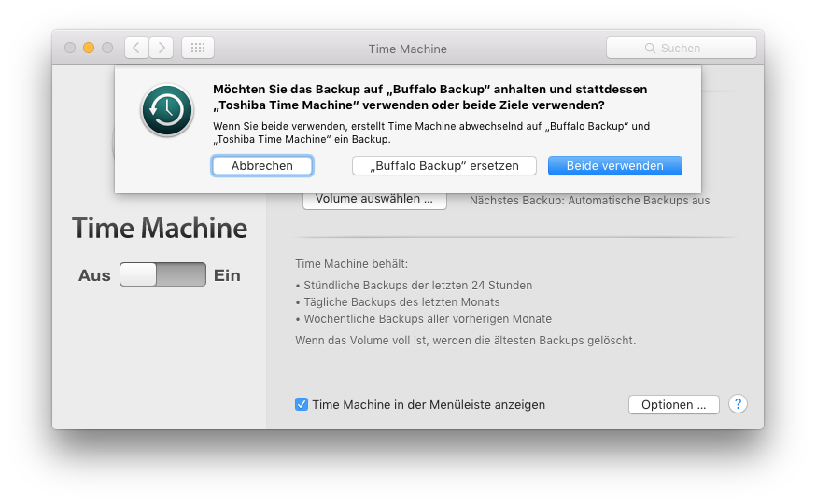The image size is (816, 504).
Task: Click the text "Time Machine behält:"
Action: (352, 264)
